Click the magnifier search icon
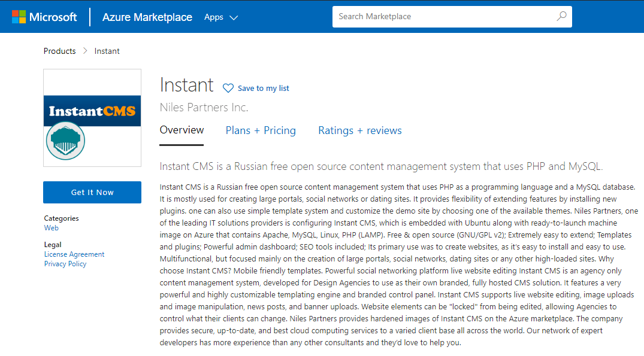Viewport: 644px width, 356px height. [561, 17]
